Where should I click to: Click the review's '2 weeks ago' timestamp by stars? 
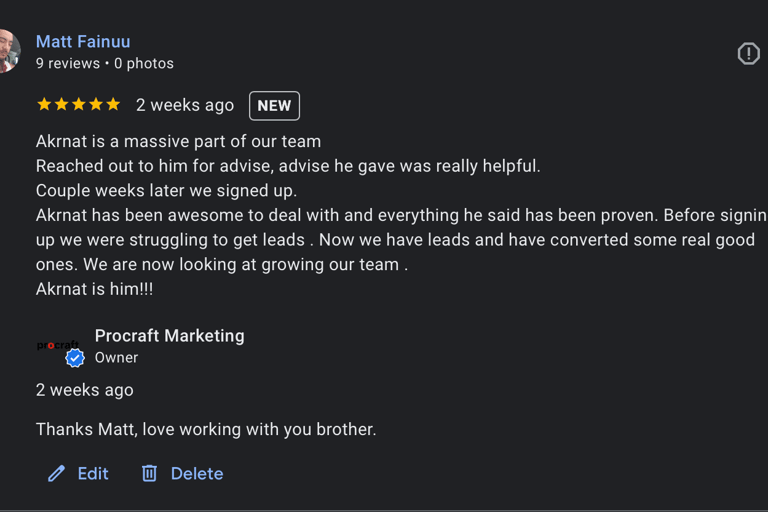click(x=185, y=105)
